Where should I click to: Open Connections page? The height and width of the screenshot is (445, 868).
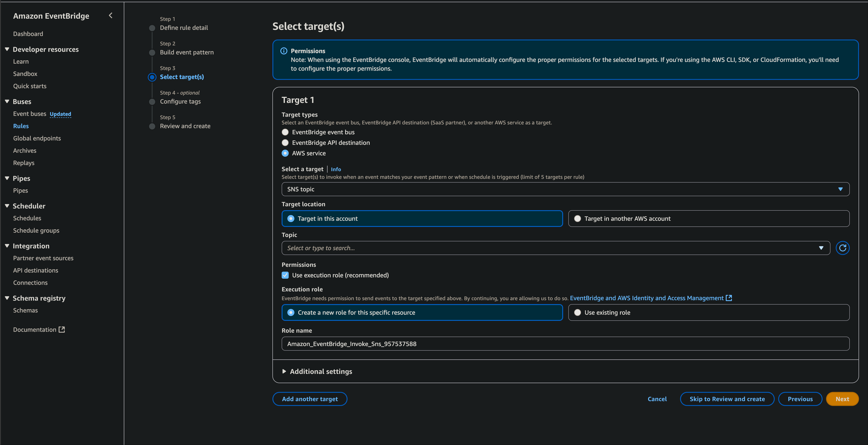(x=30, y=283)
